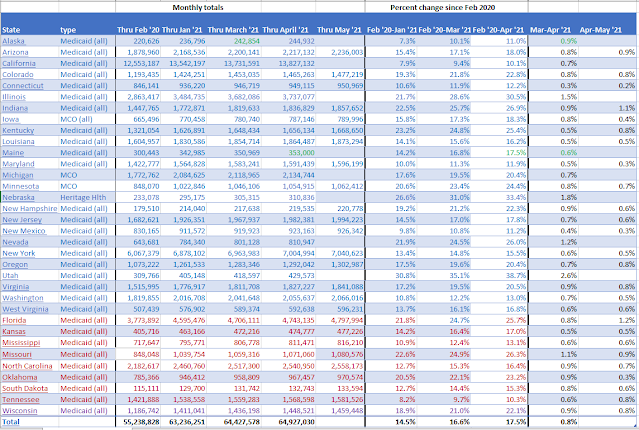Screen dimensions: 639x430
Task: Select Percent change since Feb 2020 heading
Action: pyautogui.click(x=443, y=7)
